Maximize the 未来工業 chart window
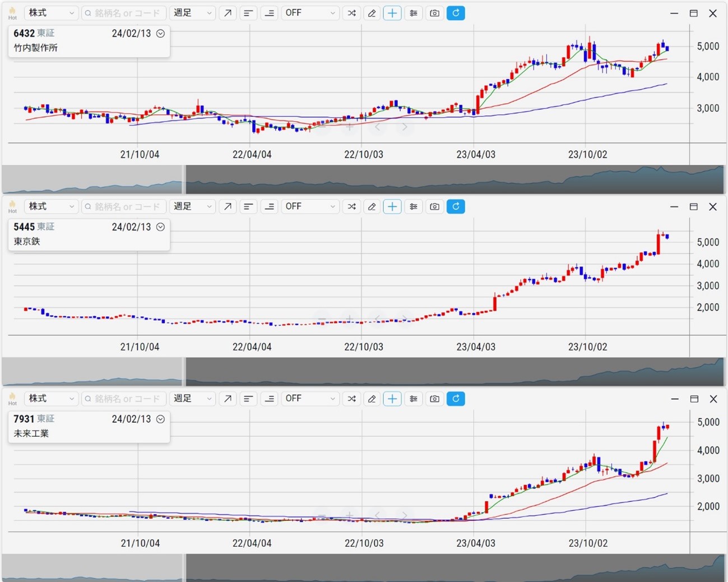The height and width of the screenshot is (582, 728). [x=694, y=399]
